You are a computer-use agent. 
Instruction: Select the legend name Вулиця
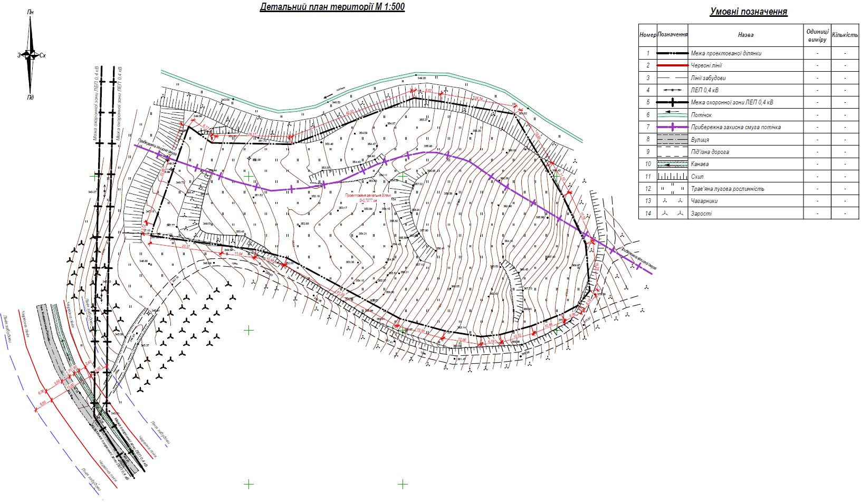tap(700, 140)
